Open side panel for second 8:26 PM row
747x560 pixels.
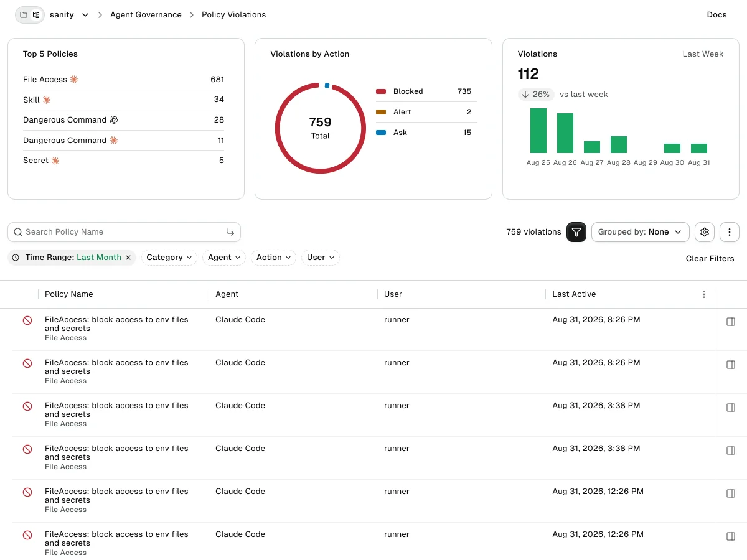click(x=731, y=365)
